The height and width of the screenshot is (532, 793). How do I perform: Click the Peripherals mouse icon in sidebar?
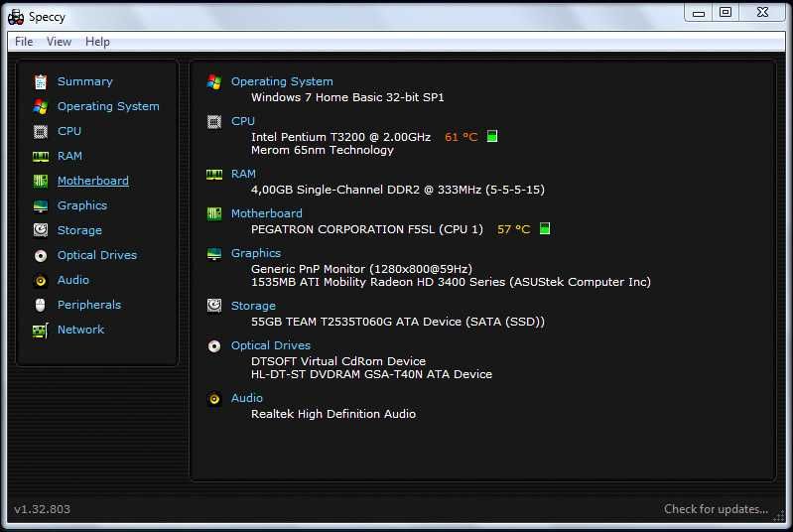(41, 305)
